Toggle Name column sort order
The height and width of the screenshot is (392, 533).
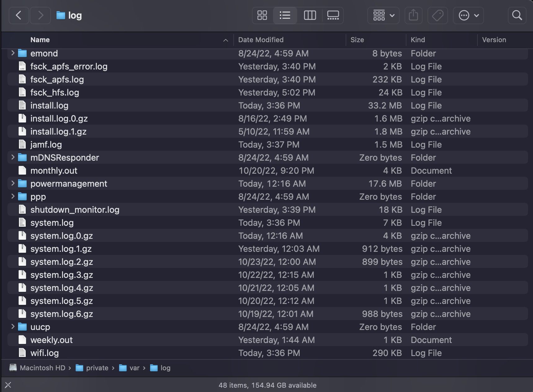(40, 40)
